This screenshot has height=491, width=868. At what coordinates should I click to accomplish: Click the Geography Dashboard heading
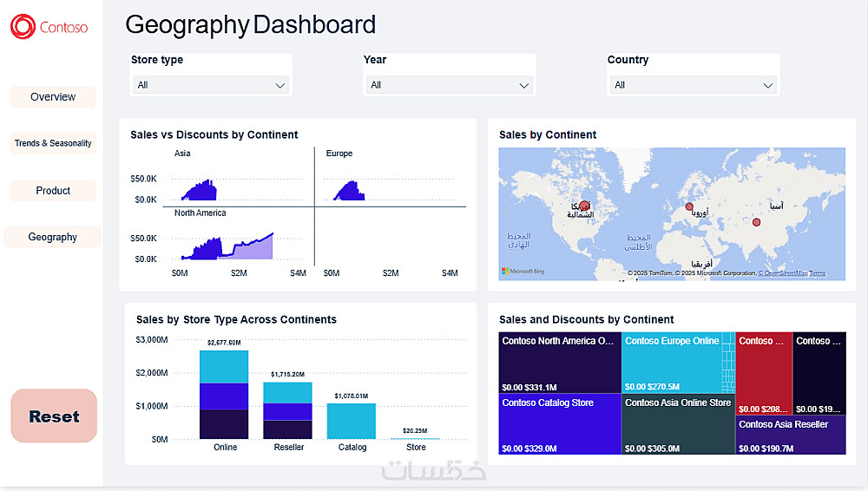click(x=251, y=25)
